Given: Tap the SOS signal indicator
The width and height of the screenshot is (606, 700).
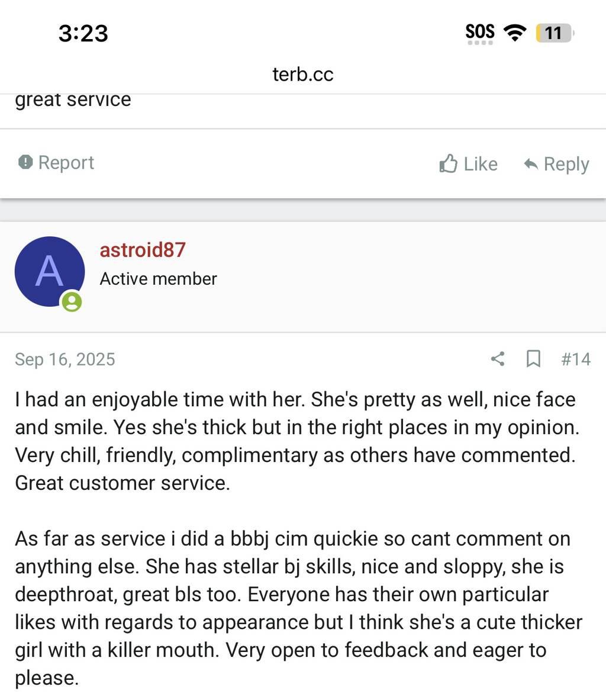Looking at the screenshot, I should (479, 33).
